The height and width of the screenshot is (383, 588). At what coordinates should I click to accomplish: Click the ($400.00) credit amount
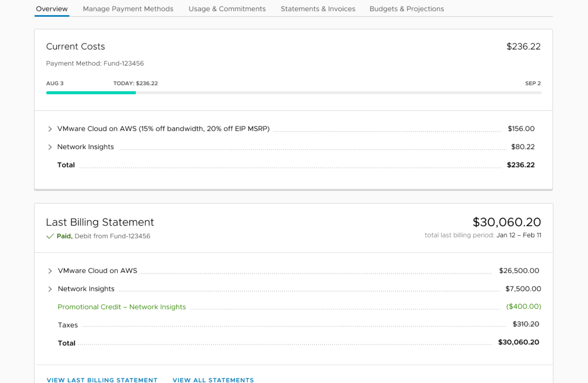524,306
